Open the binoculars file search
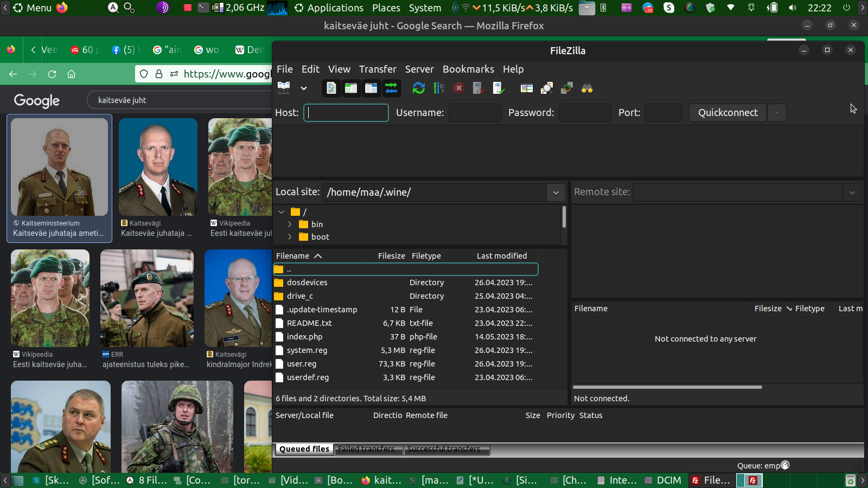 pyautogui.click(x=587, y=88)
